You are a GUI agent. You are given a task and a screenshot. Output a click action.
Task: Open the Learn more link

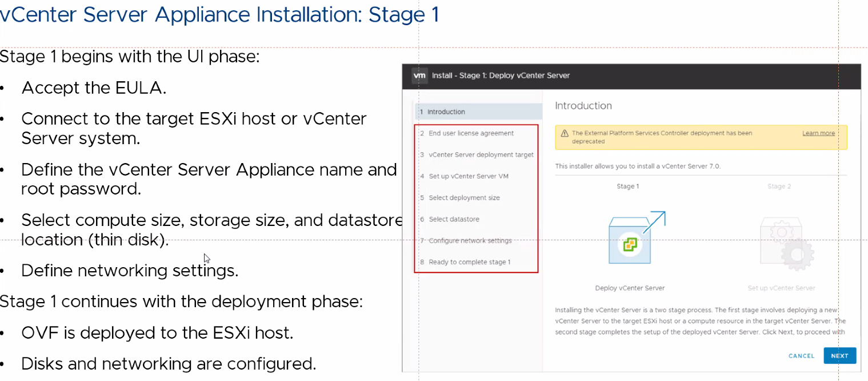coord(818,133)
